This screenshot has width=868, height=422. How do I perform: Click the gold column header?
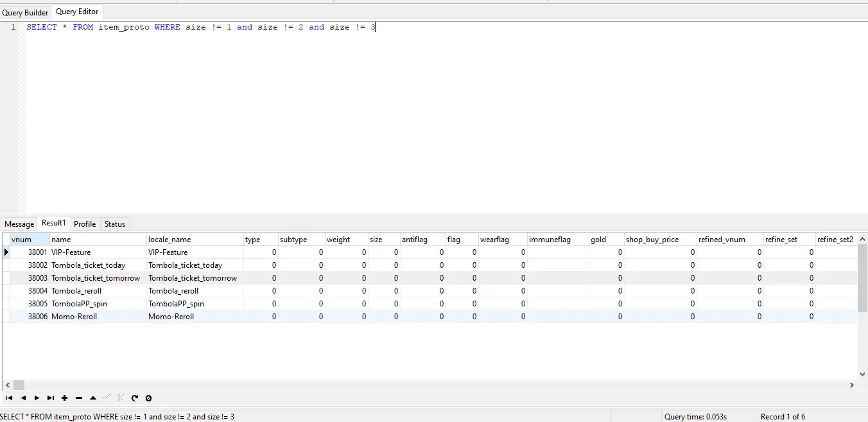(x=606, y=240)
